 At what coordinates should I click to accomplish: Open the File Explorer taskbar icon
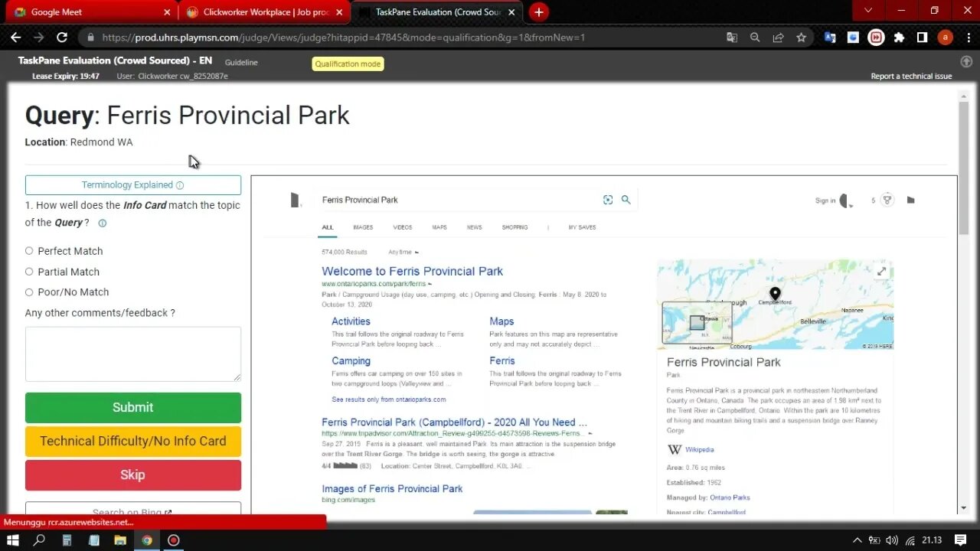[x=120, y=540]
